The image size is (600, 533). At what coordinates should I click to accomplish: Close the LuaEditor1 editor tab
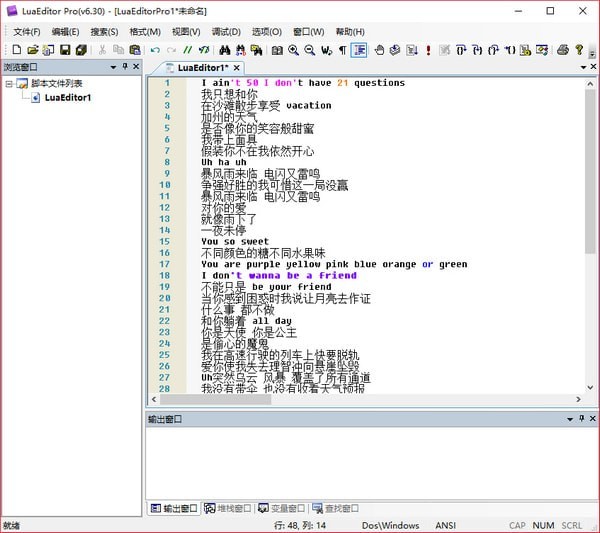point(238,67)
